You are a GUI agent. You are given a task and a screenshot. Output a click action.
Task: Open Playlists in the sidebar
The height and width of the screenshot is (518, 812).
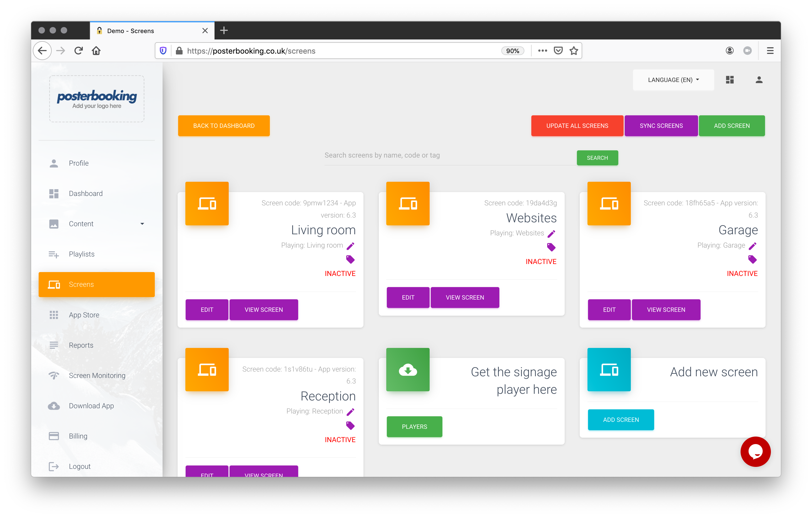97,254
